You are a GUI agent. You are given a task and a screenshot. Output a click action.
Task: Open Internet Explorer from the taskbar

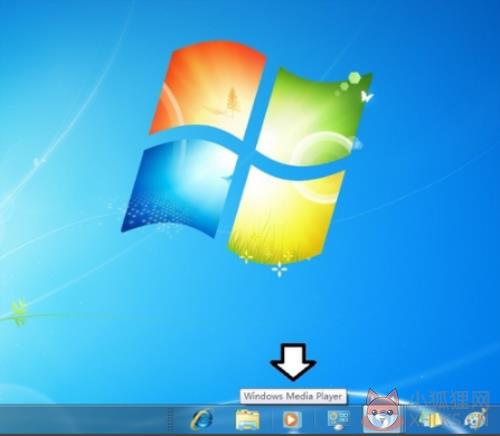(202, 419)
